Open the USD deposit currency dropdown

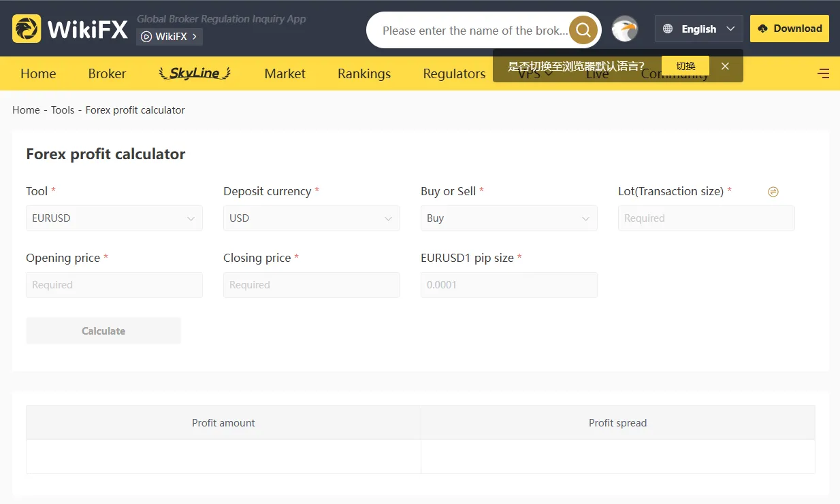coord(312,218)
